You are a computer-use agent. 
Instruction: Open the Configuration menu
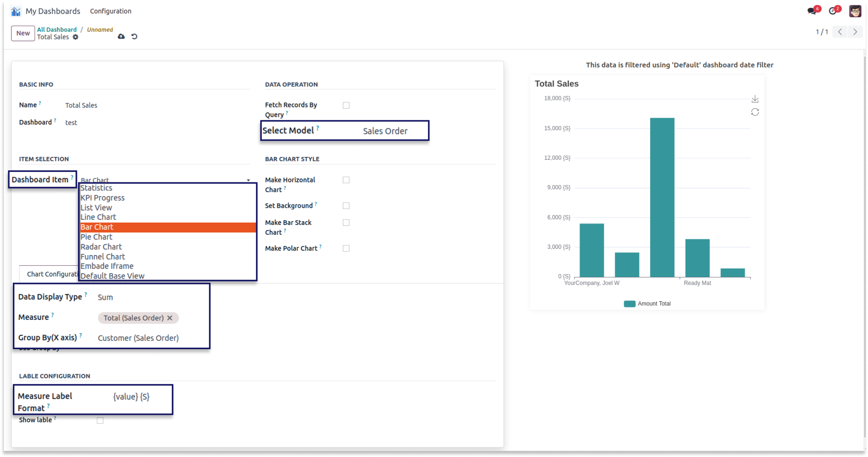pyautogui.click(x=110, y=11)
